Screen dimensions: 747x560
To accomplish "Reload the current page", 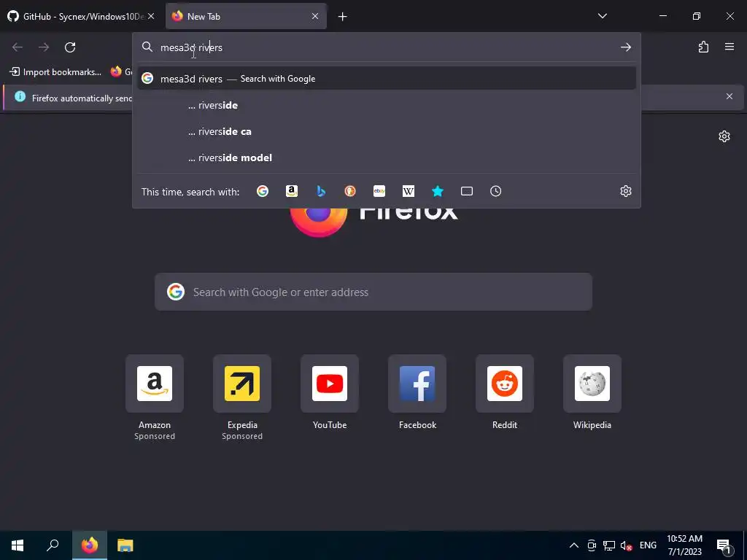I will pyautogui.click(x=70, y=47).
